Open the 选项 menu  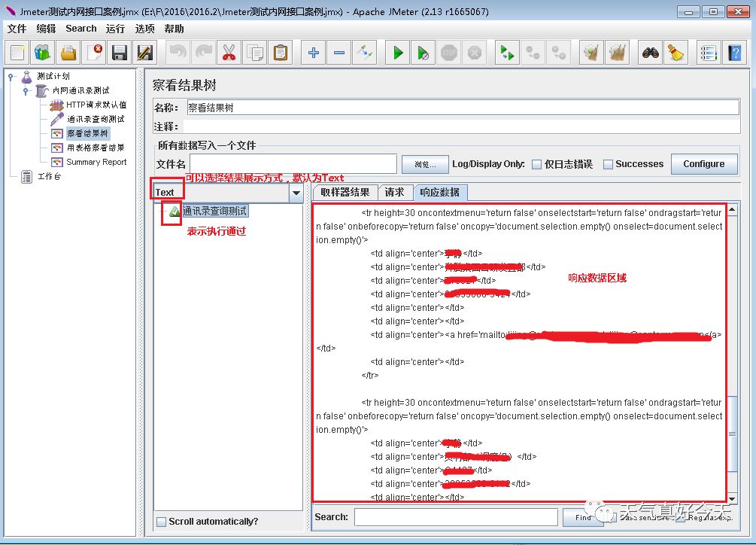[144, 29]
